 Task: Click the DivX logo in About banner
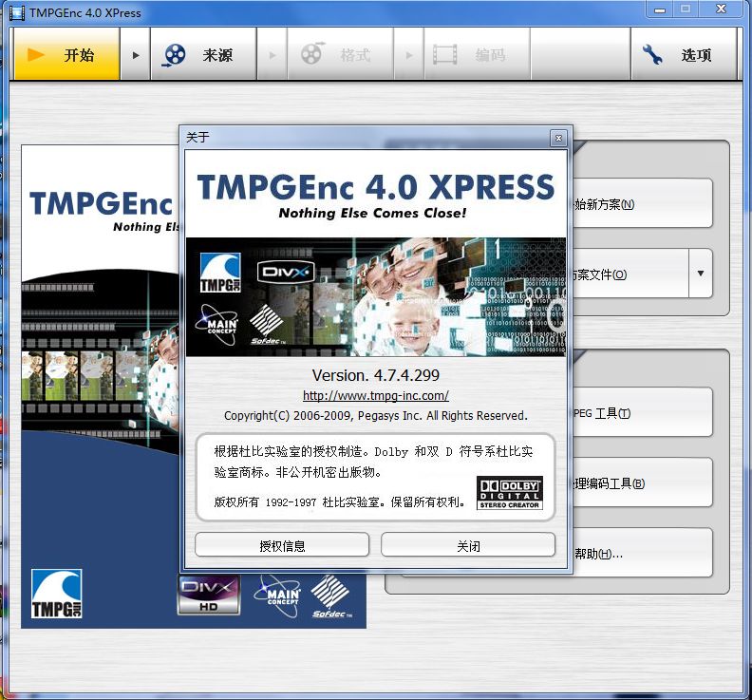coord(286,272)
